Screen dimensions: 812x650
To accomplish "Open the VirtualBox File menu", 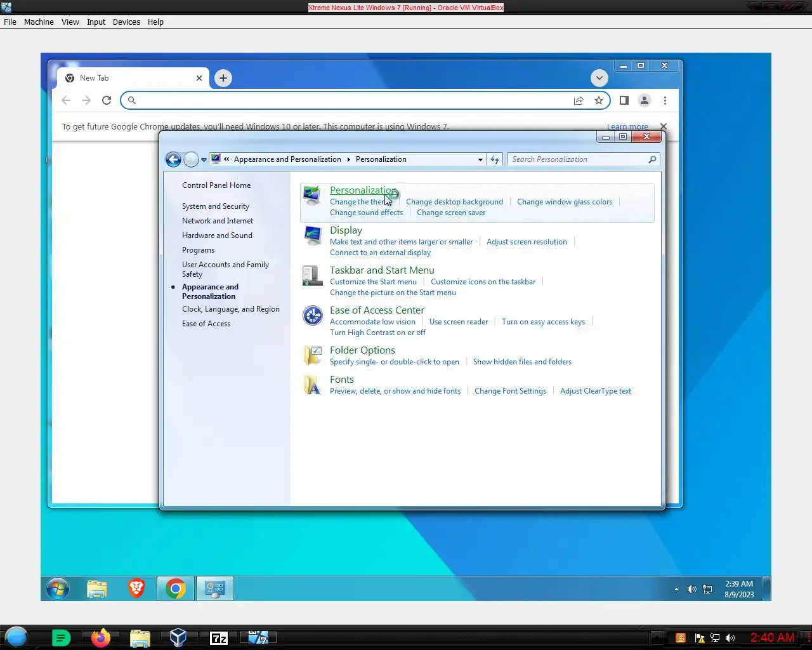I will point(10,22).
